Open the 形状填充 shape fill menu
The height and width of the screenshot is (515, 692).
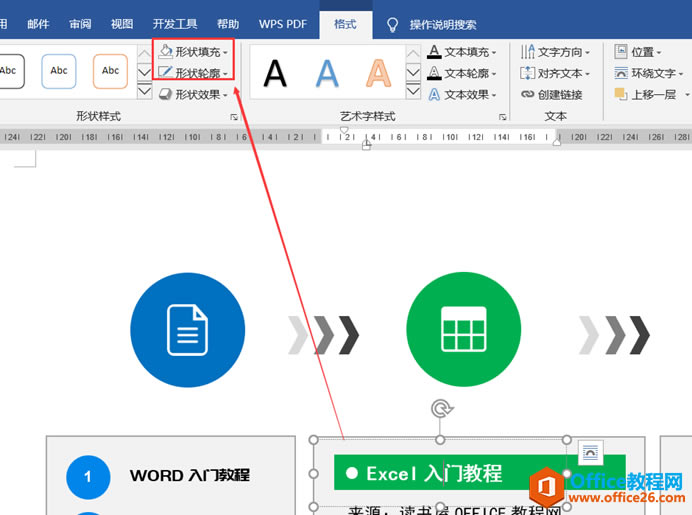click(193, 52)
